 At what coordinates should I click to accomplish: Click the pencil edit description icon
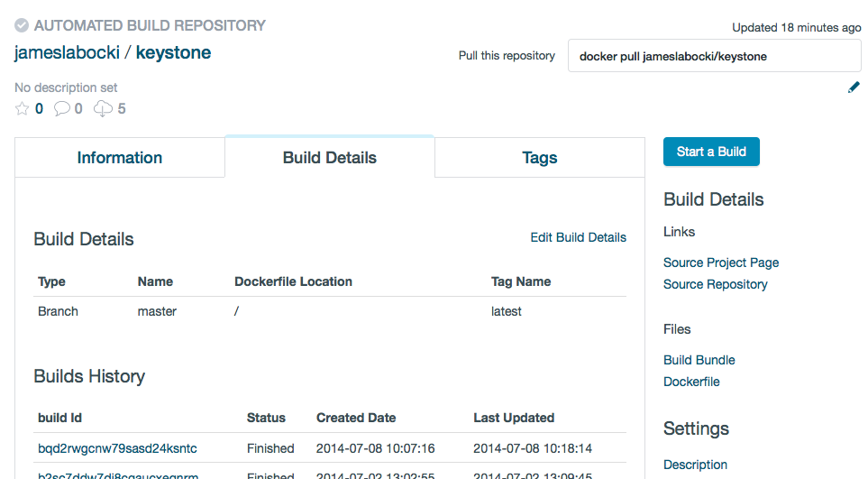854,88
